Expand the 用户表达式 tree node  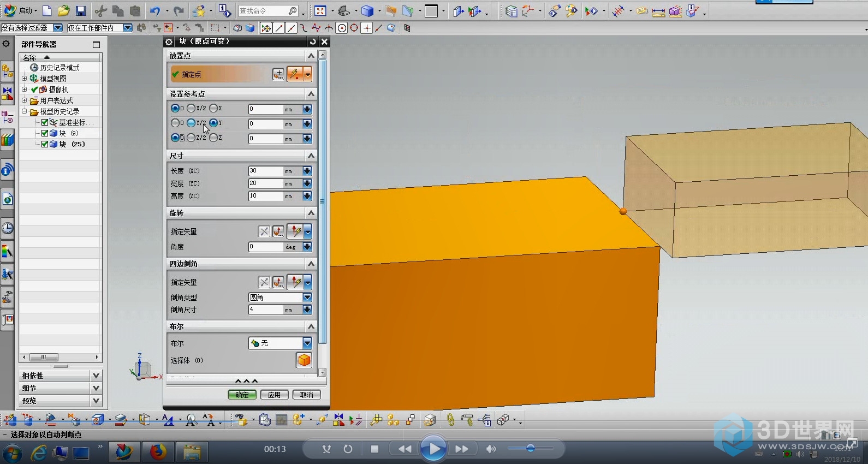coord(24,100)
